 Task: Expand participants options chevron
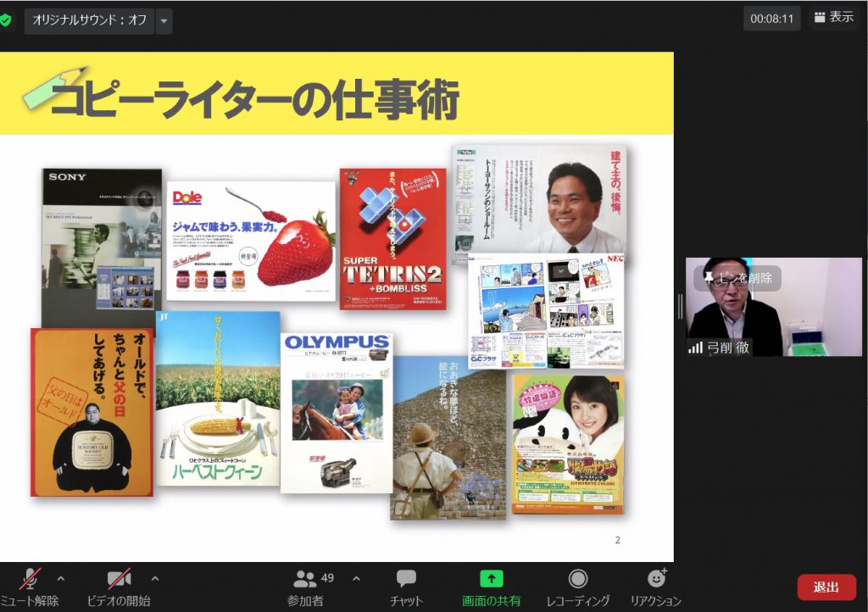click(x=357, y=579)
